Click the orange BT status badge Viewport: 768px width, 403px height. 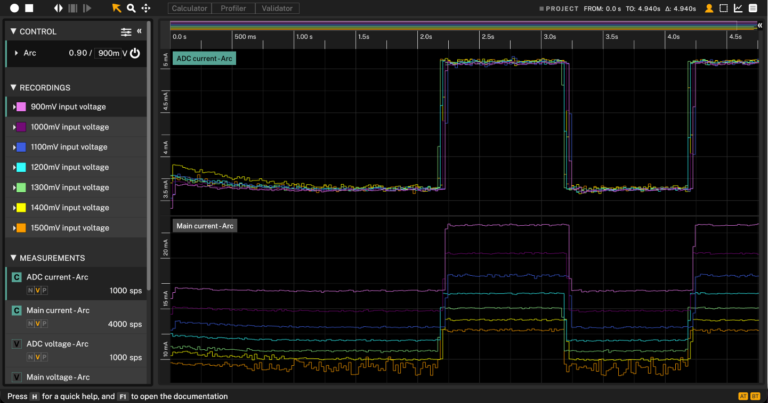click(755, 396)
